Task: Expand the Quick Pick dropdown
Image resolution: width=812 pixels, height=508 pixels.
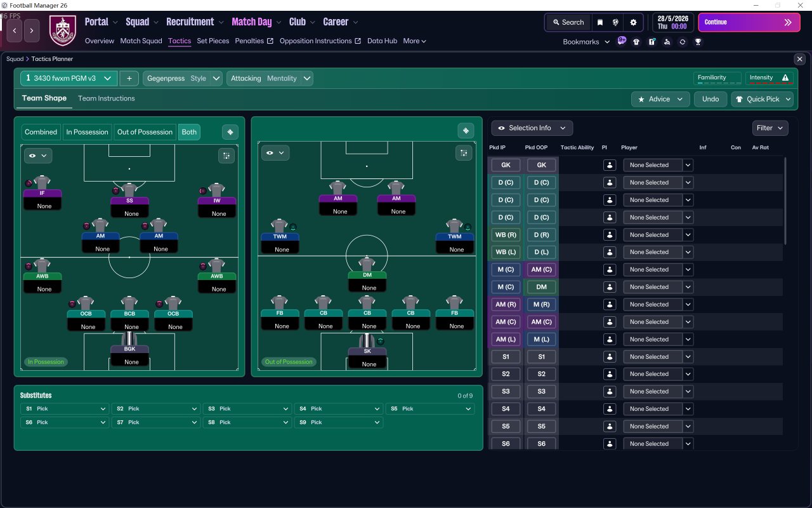Action: point(763,99)
